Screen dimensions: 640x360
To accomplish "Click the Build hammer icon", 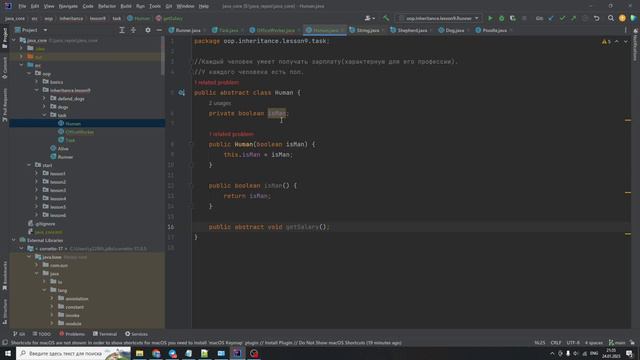I will coord(386,18).
